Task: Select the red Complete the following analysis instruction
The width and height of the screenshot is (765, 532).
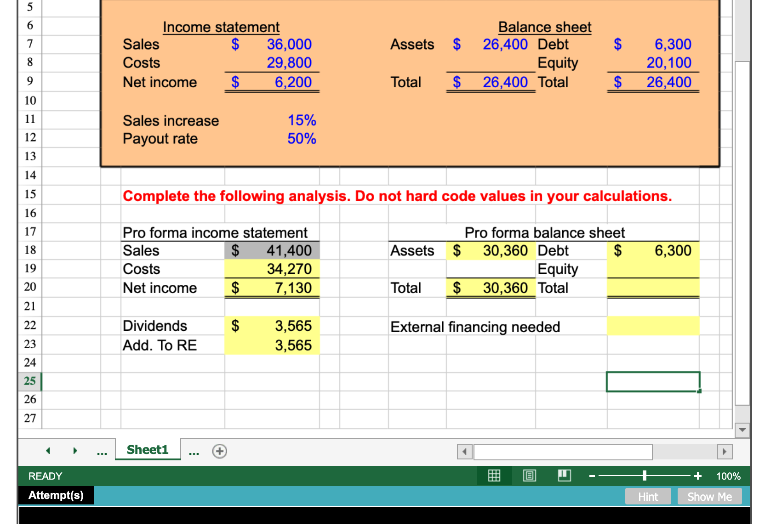Action: [397, 196]
